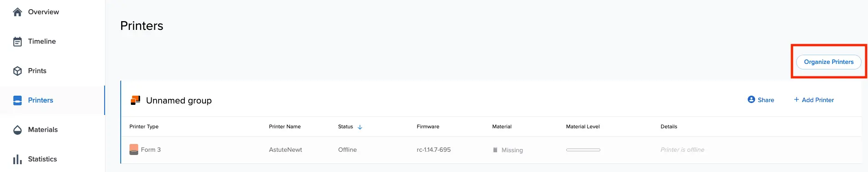868x172 pixels.
Task: Click the Overview home icon
Action: (18, 12)
